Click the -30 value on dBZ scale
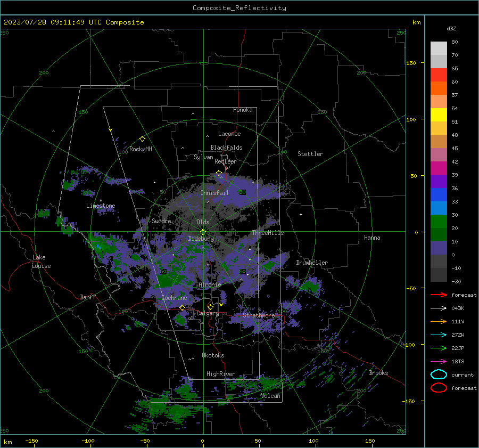This screenshot has width=479, height=448. (456, 281)
